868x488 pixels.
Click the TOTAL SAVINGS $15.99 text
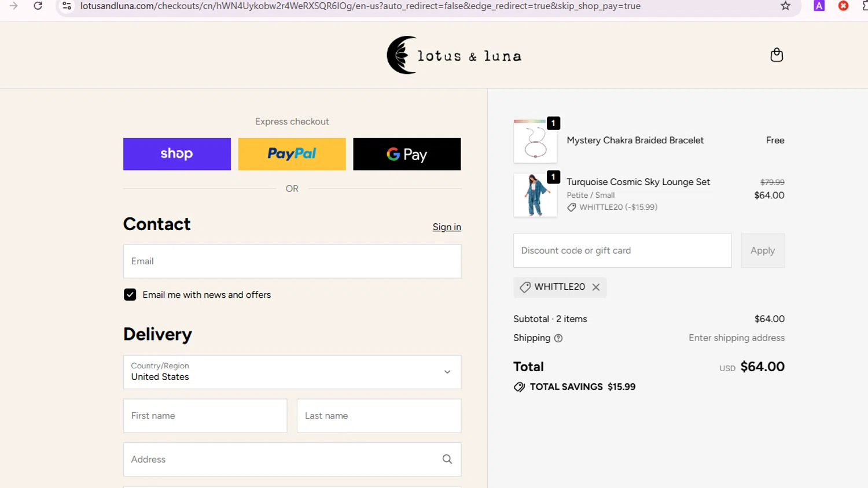[583, 387]
